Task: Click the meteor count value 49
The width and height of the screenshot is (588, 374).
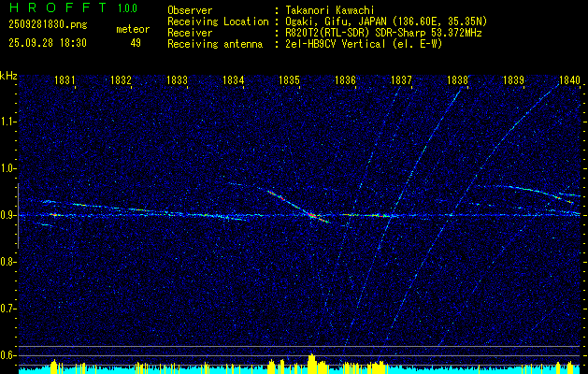Action: click(x=136, y=43)
